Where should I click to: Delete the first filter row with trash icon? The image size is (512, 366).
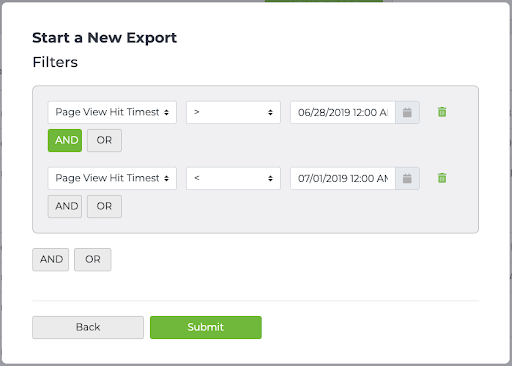click(x=442, y=112)
